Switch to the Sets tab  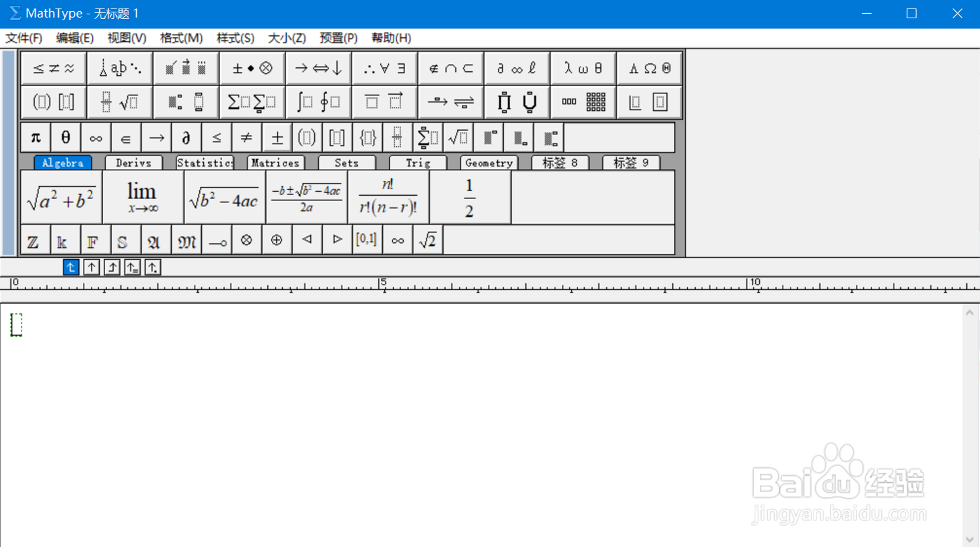click(347, 163)
